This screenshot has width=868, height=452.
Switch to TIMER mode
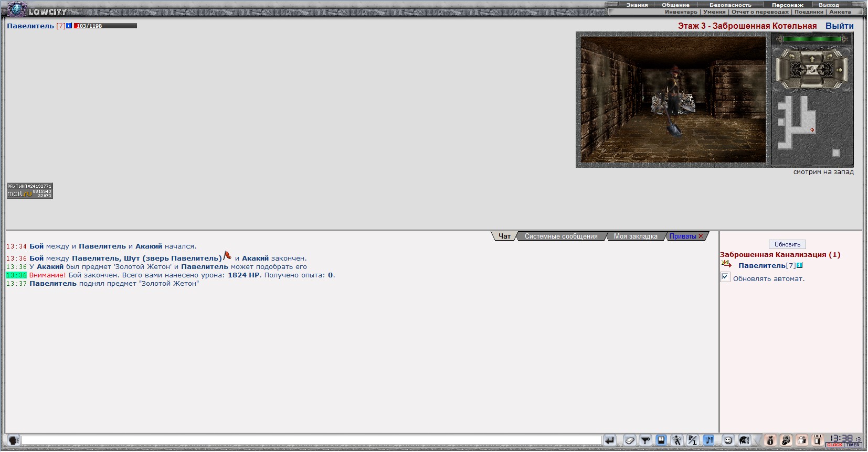(x=853, y=445)
